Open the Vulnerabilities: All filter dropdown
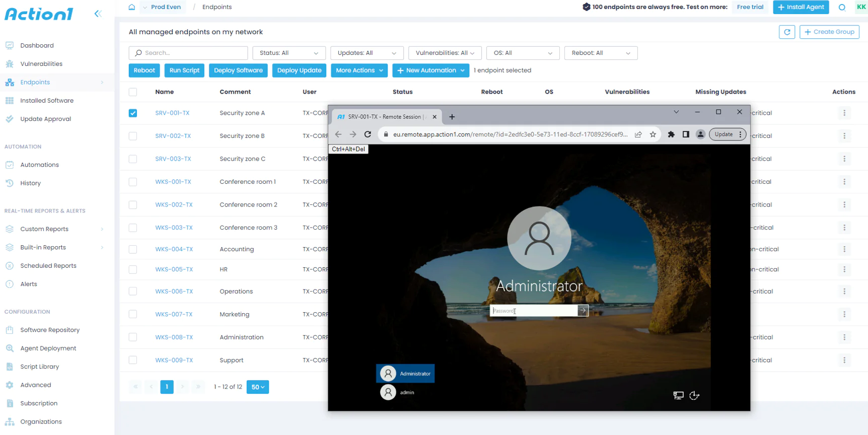Screen dimensions: 868x435 (x=445, y=53)
